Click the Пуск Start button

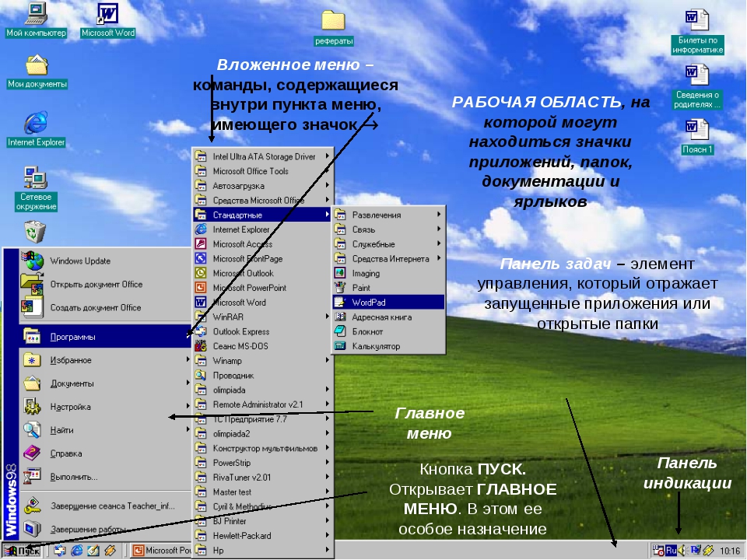23,551
